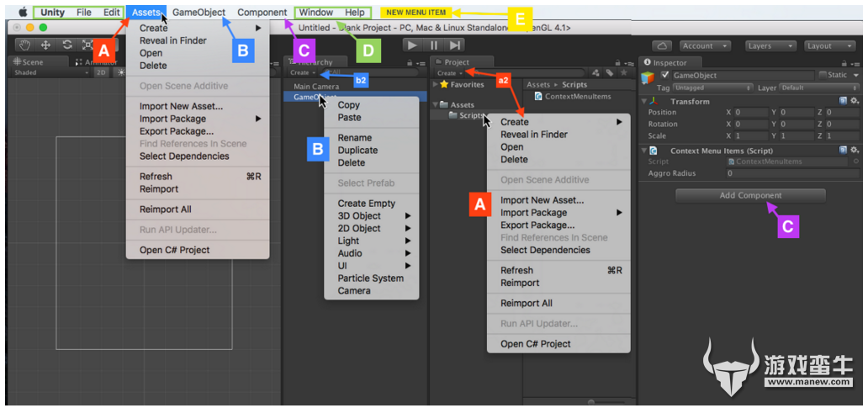Open the Apple menu
Screen dimensions: 868x408
pos(23,12)
